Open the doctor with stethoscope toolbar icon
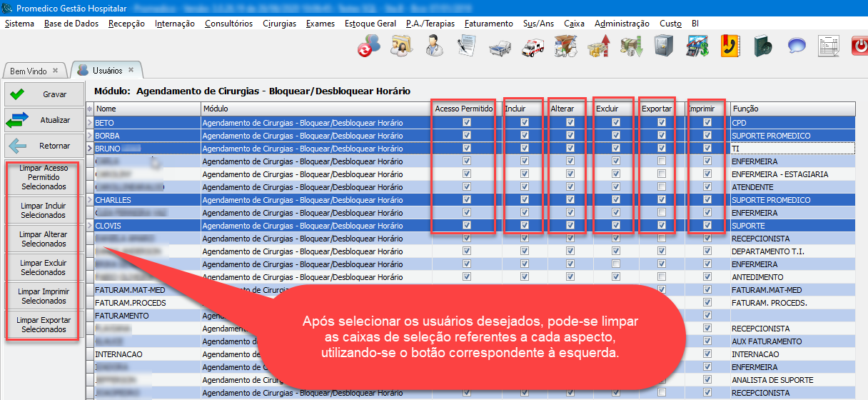 point(433,47)
